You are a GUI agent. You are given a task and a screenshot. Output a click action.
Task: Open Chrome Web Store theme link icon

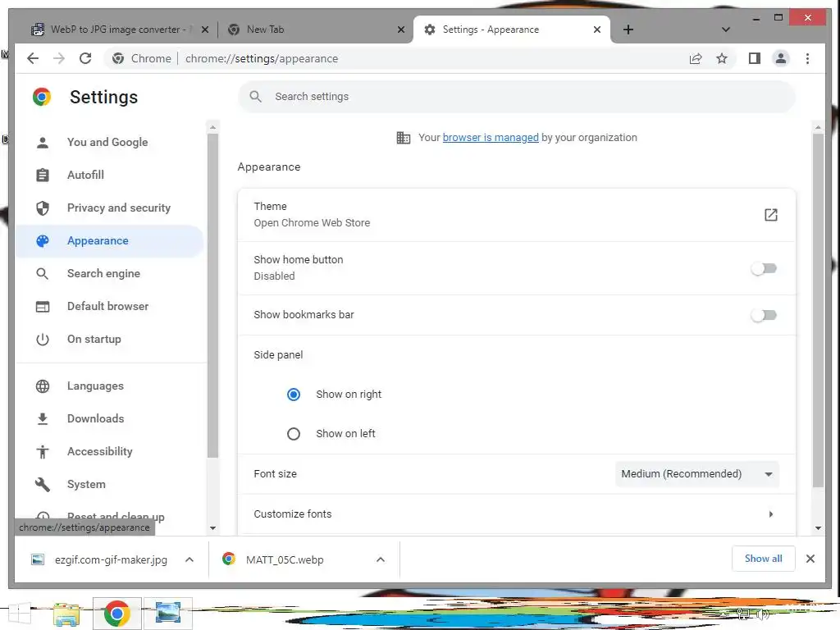[770, 215]
